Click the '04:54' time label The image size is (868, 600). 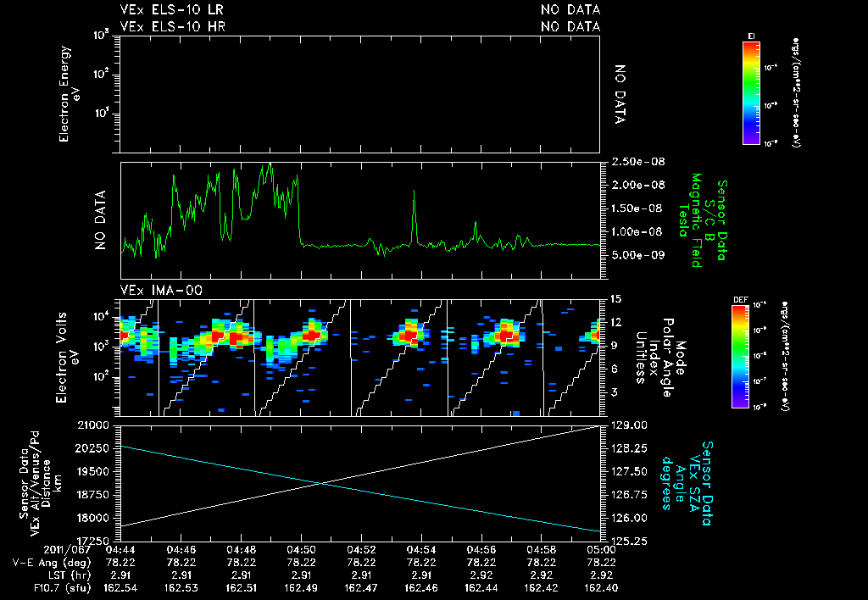click(x=421, y=550)
